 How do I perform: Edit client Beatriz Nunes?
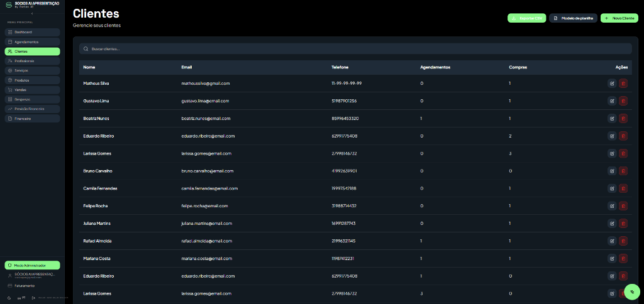pyautogui.click(x=612, y=119)
